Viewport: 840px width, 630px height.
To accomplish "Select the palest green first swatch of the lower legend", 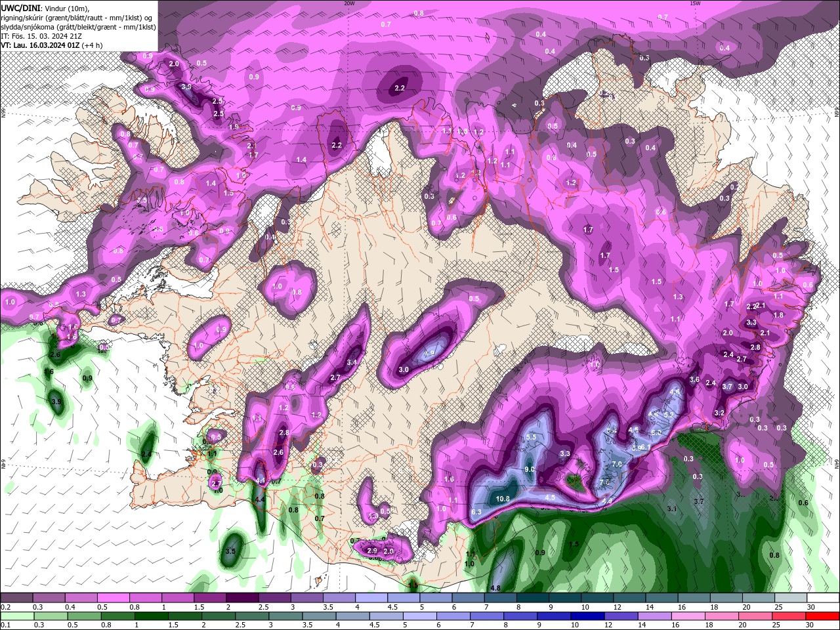I will 17,616.
